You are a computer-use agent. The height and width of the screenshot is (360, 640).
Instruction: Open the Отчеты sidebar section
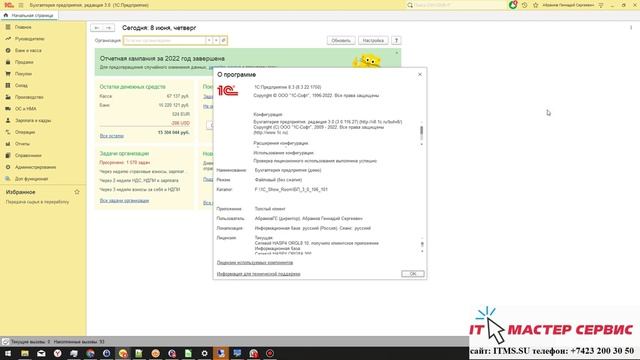click(x=22, y=144)
